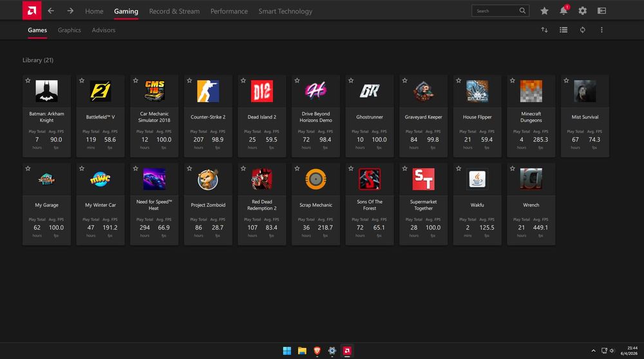Click Windows Start button in taskbar
This screenshot has height=359, width=644.
tap(287, 351)
